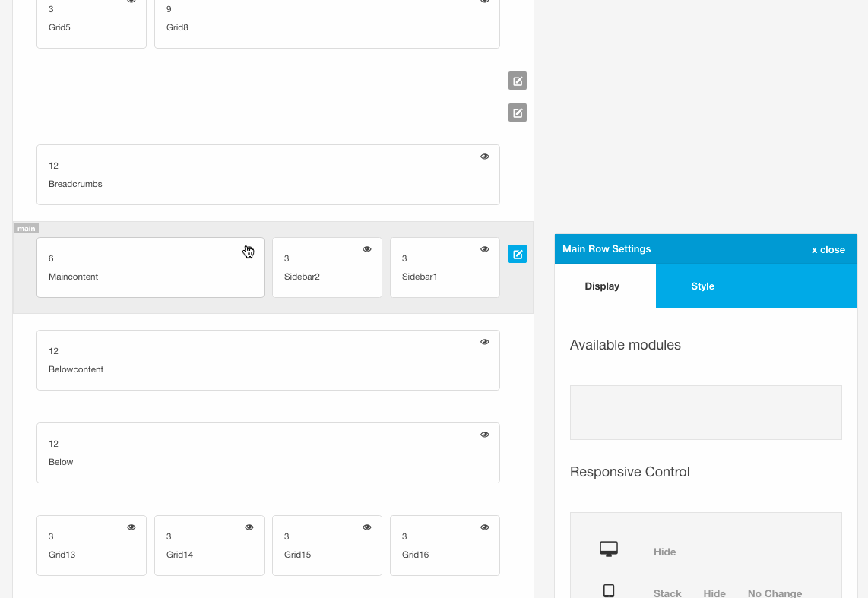868x598 pixels.
Task: Toggle visibility eye on Below block
Action: point(484,435)
